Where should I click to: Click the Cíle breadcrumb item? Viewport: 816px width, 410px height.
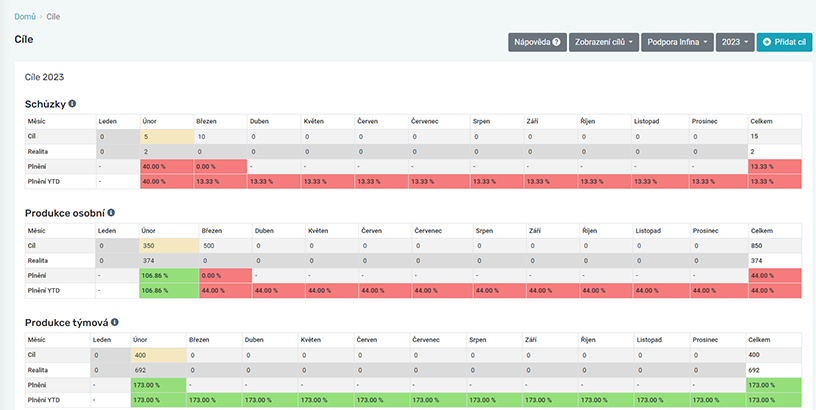(x=53, y=17)
